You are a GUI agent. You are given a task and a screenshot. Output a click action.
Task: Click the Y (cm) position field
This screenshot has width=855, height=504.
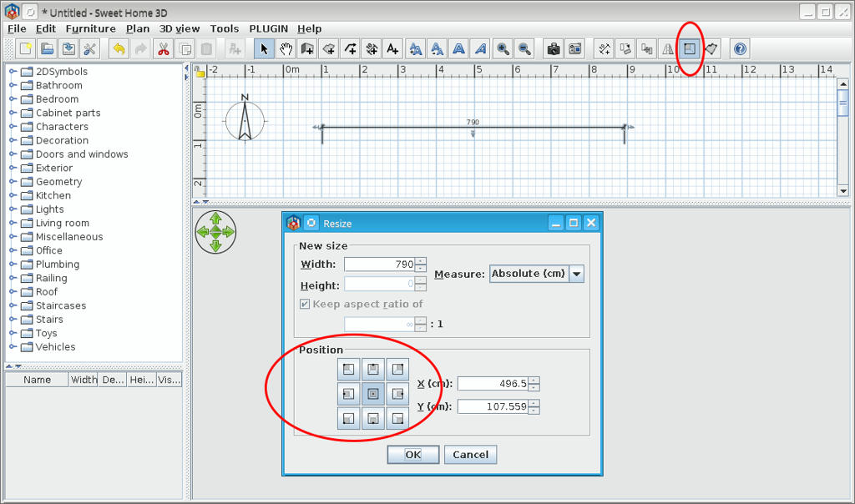click(x=493, y=406)
